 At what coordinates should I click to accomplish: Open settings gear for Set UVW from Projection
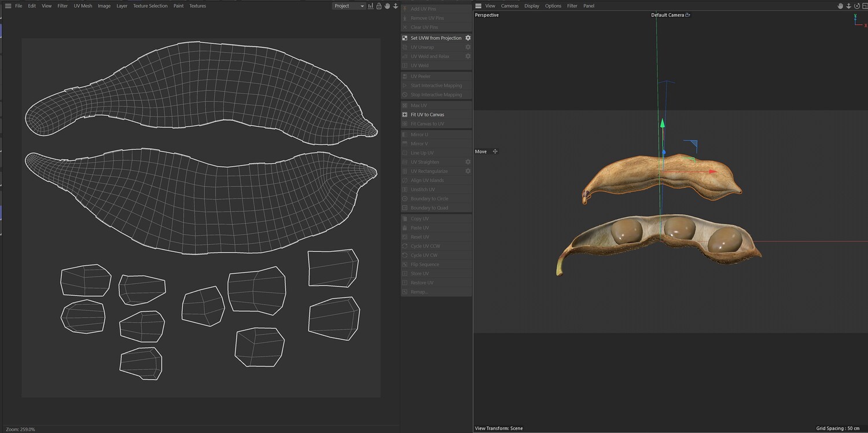(468, 38)
